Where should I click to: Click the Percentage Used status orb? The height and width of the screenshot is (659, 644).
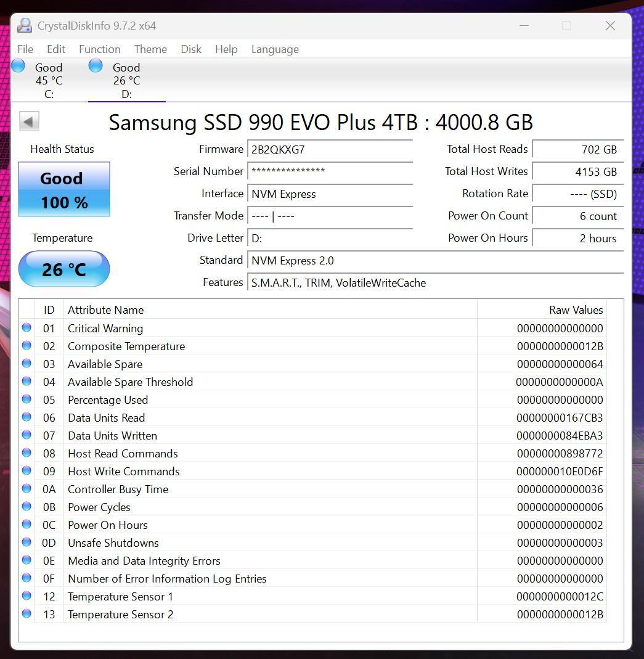[26, 399]
